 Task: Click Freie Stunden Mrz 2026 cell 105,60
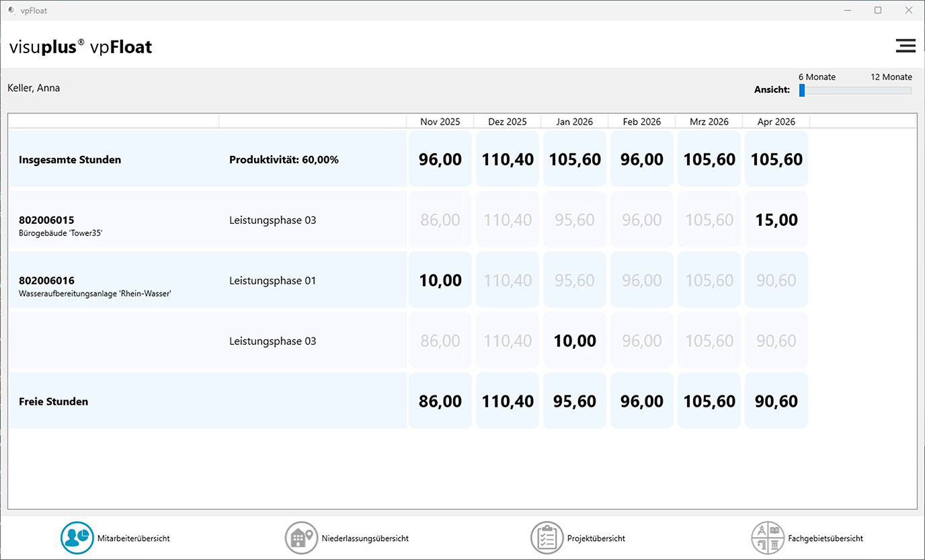[x=709, y=401]
